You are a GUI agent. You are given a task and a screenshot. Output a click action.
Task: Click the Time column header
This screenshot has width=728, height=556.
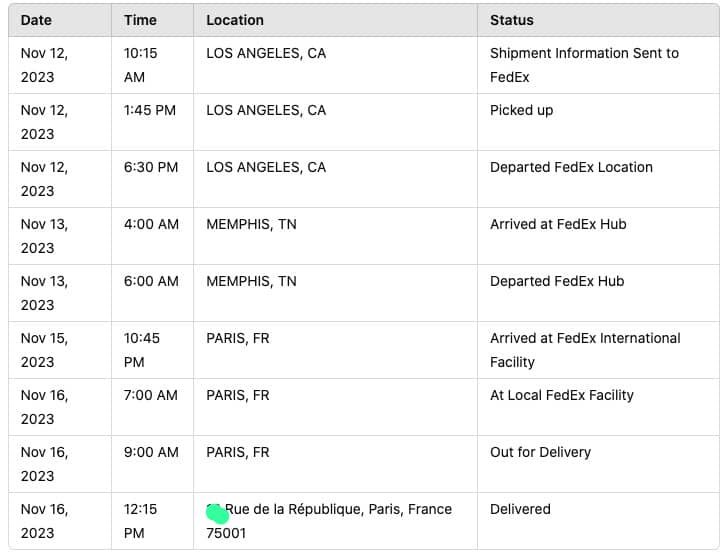[140, 20]
